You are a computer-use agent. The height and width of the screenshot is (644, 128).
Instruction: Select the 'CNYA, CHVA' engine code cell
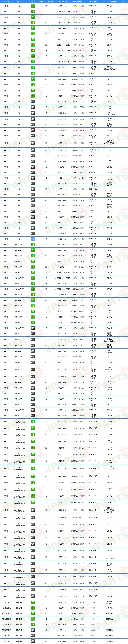110,448
